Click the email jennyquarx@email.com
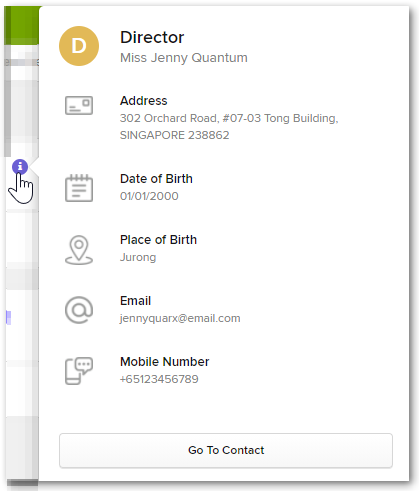 180,318
